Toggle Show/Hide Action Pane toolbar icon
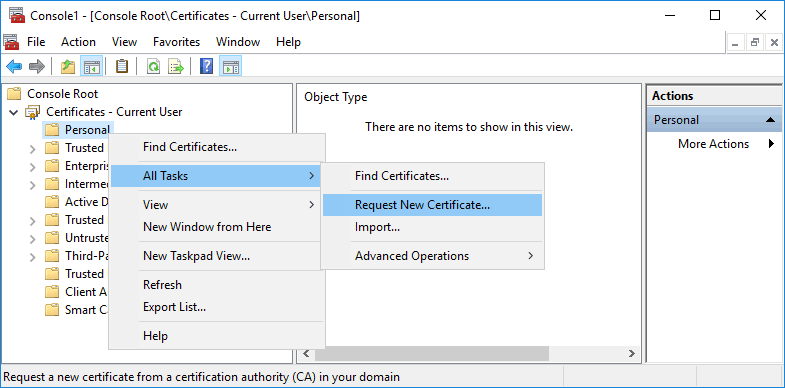Screen dimensions: 785x388 (x=230, y=66)
